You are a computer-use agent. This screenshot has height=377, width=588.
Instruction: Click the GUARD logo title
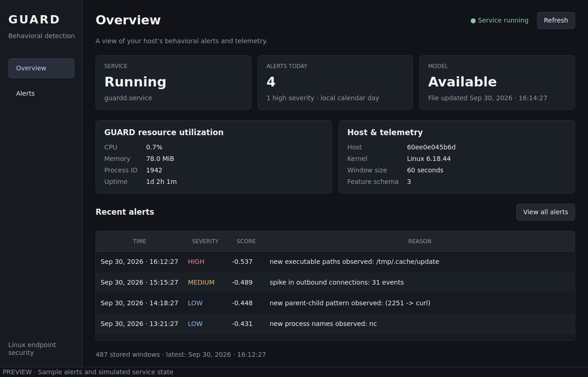34,19
